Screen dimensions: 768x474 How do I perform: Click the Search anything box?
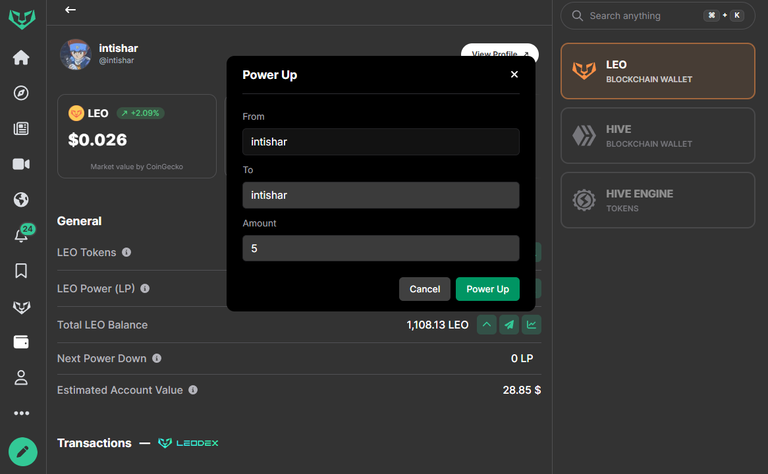pos(657,16)
